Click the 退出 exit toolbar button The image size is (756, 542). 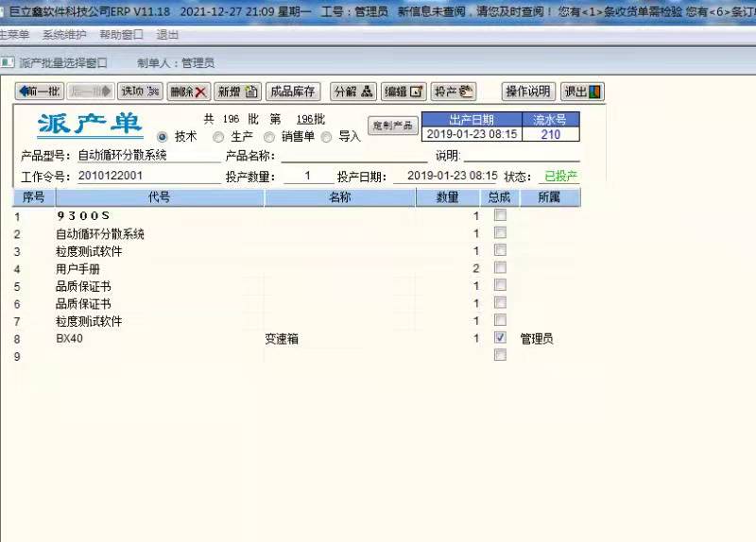[582, 92]
